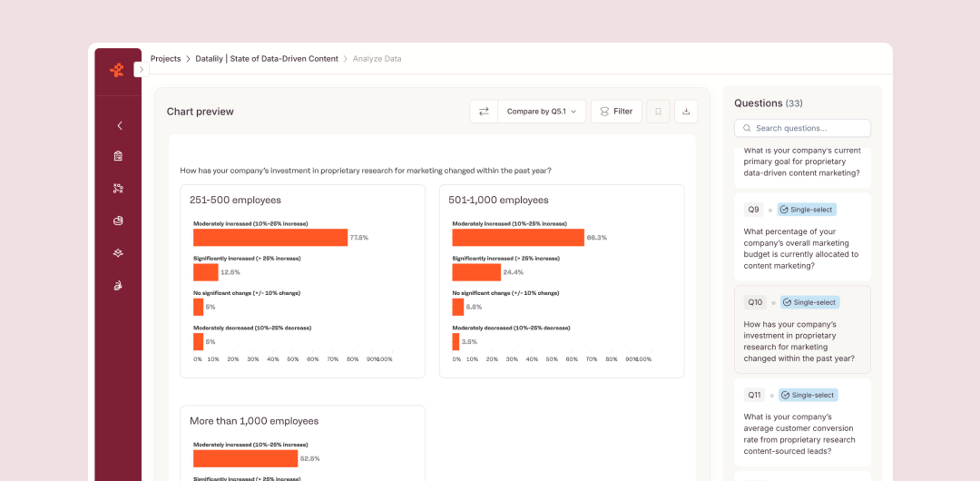This screenshot has height=481, width=980.
Task: Select the Q11 conversion rate question
Action: point(802,422)
